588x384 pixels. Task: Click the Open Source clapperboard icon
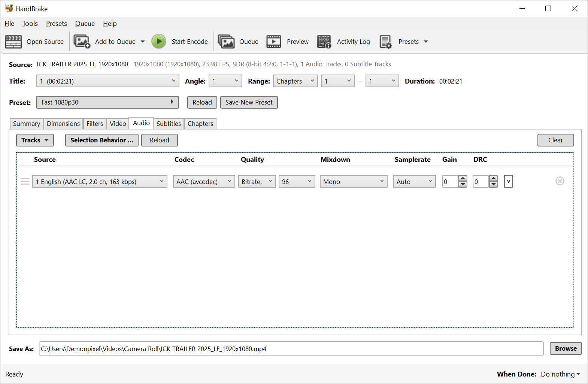coord(13,42)
